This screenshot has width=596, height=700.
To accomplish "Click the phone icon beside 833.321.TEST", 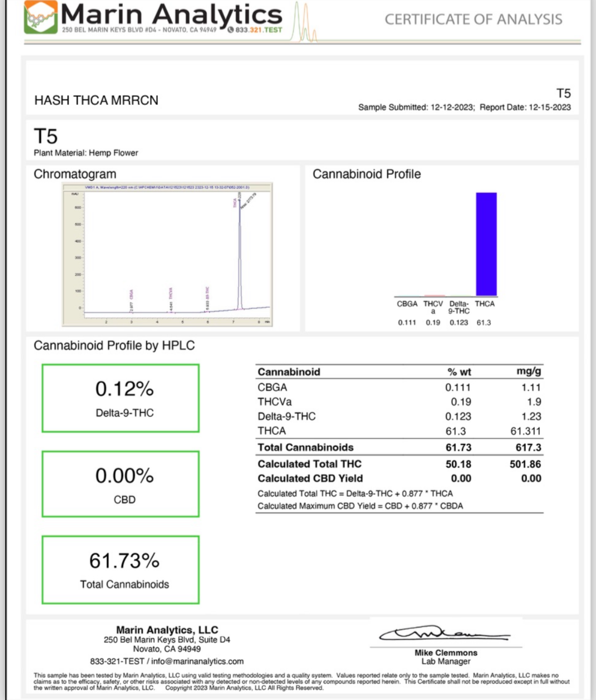I will click(230, 30).
